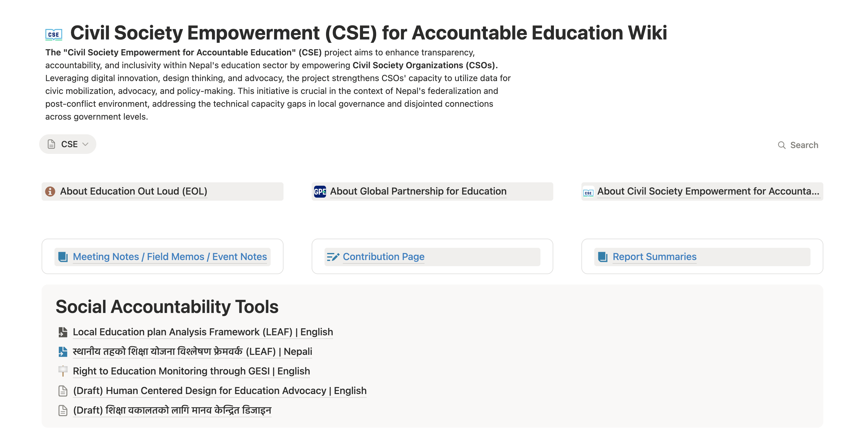Click the magnifying glass search icon

tap(781, 145)
